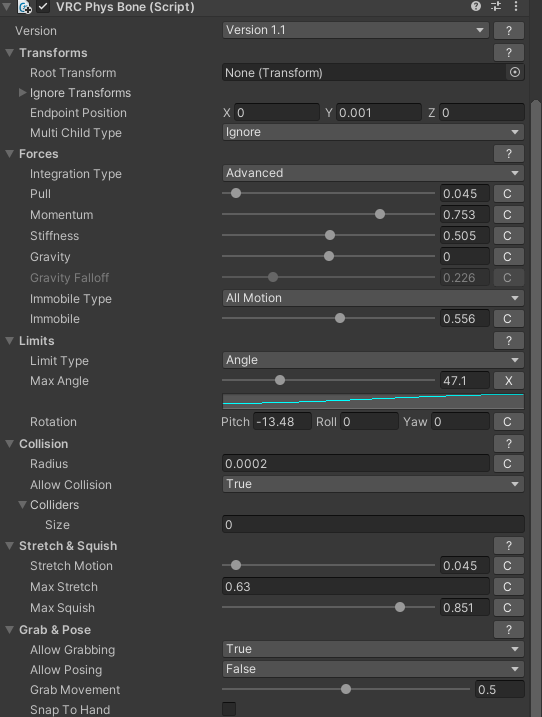Open the Version dropdown
Image resolution: width=542 pixels, height=717 pixels.
(x=355, y=30)
